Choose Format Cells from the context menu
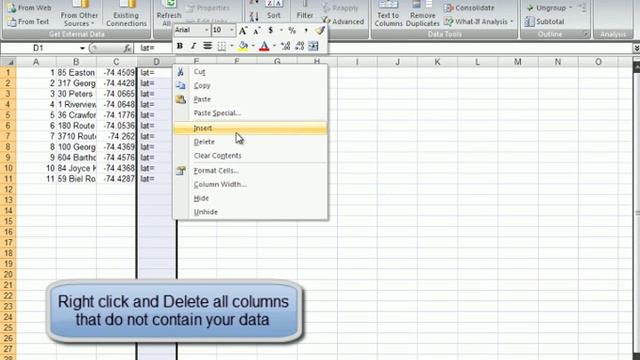Screen dimensions: 640x360 coord(250,171)
